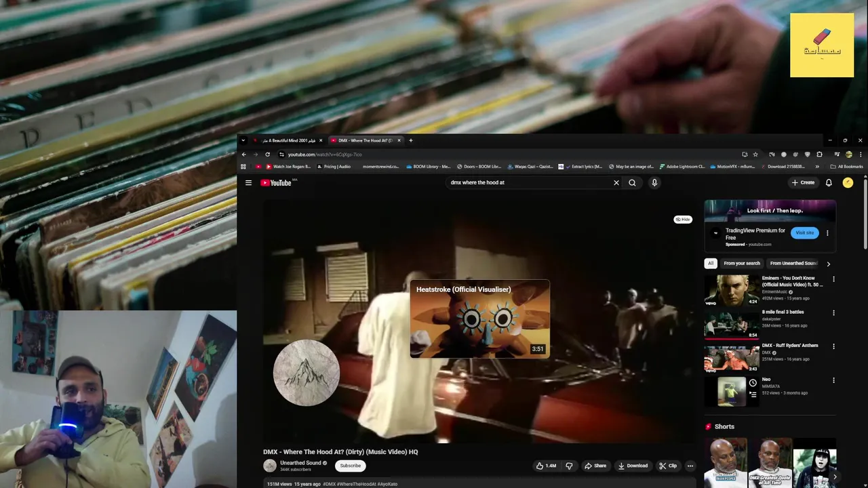Open Heatstroke (Official Visualiser) suggested card
This screenshot has height=488, width=868.
pyautogui.click(x=480, y=319)
